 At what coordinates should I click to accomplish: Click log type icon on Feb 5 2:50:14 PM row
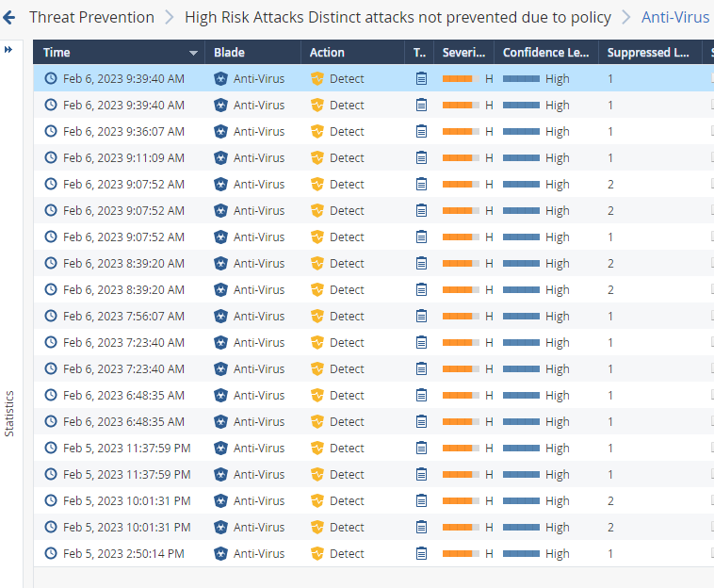point(421,554)
